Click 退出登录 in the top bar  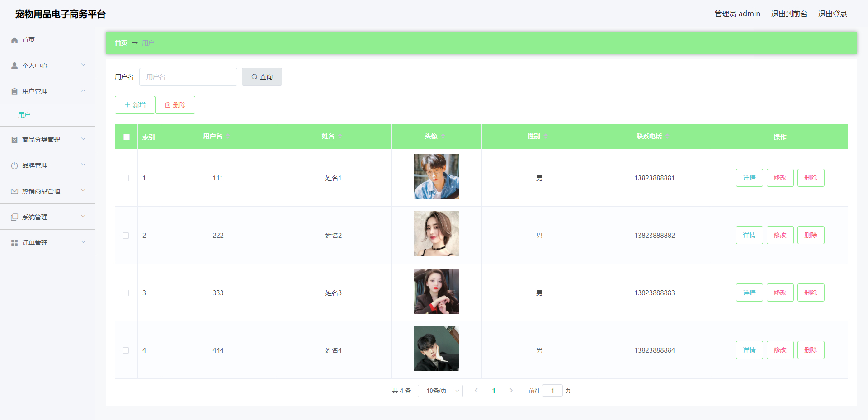tap(832, 14)
